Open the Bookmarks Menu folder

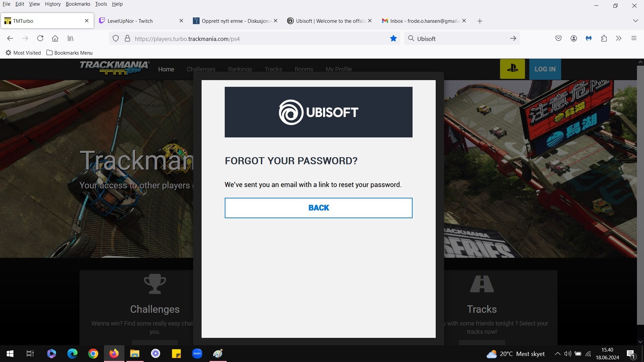(x=69, y=53)
